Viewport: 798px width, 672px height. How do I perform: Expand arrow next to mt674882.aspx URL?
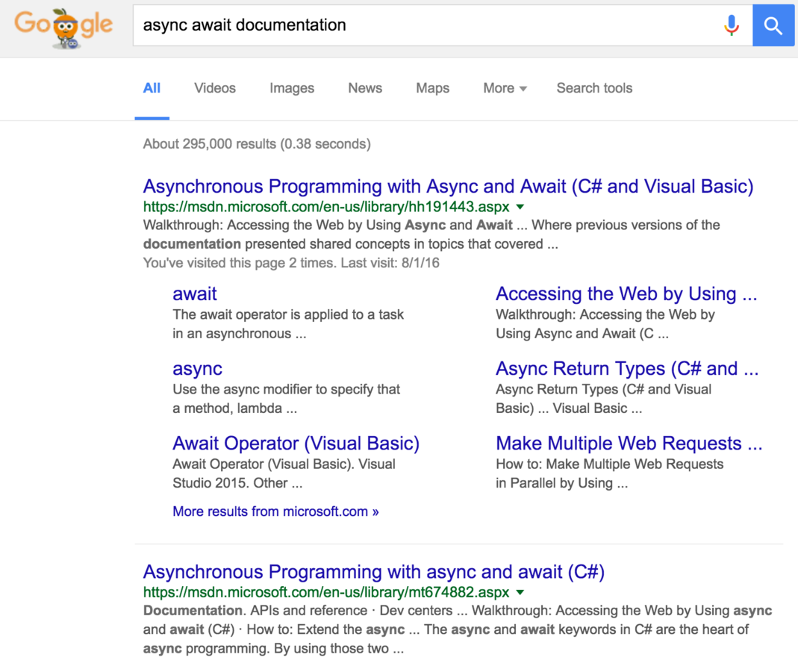[x=520, y=592]
